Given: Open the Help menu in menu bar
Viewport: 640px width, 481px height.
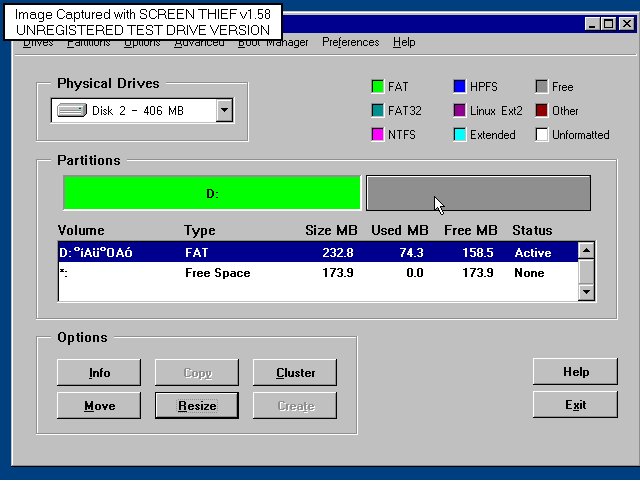Looking at the screenshot, I should point(404,43).
